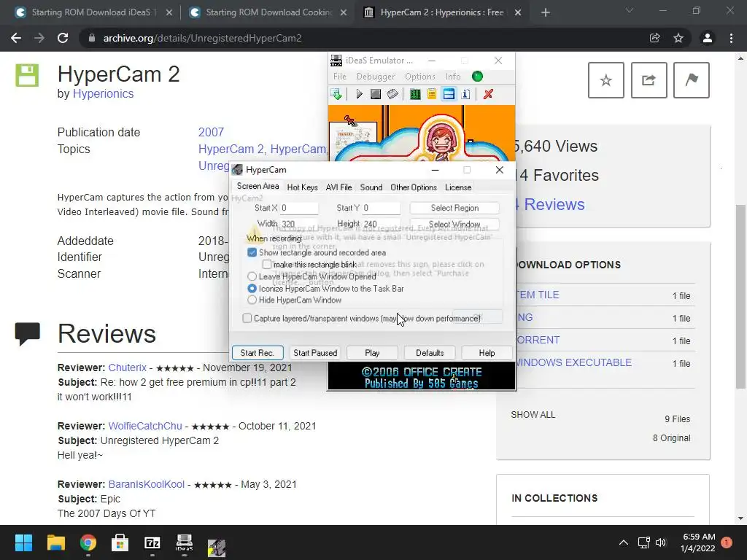Click the browser address bar URL
Viewport: 747px width, 560px height.
pos(203,38)
